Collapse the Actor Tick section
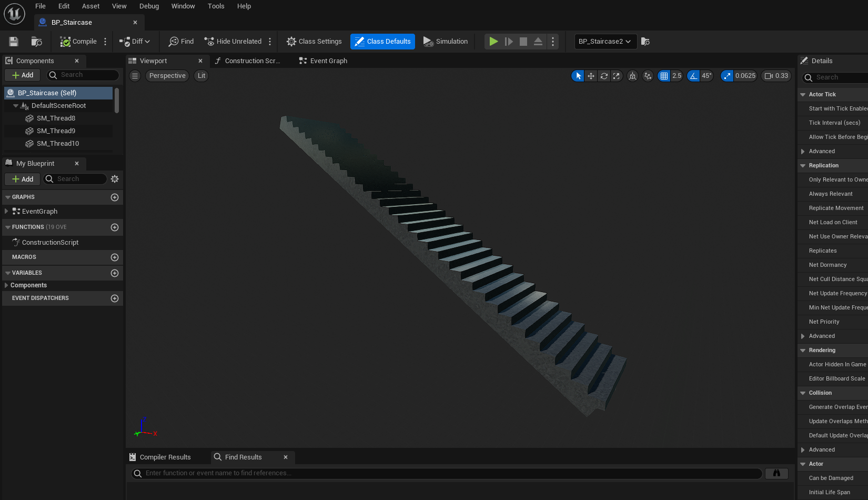868x500 pixels. coord(803,95)
